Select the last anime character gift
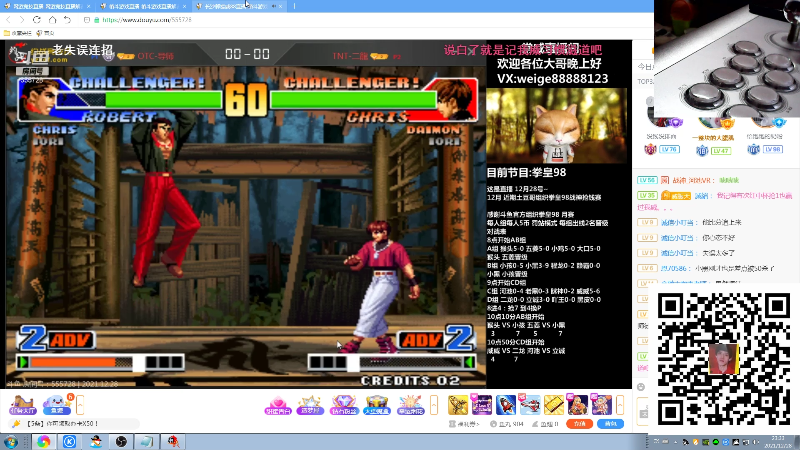 coord(602,405)
